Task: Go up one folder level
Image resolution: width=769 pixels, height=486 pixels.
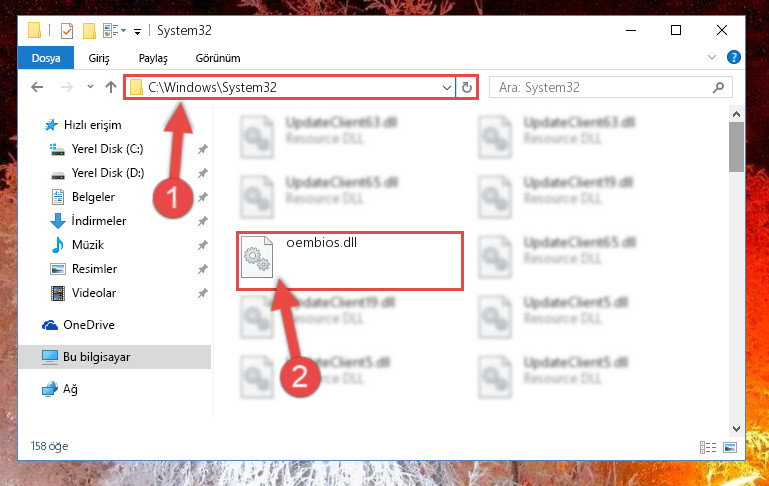Action: coord(111,87)
